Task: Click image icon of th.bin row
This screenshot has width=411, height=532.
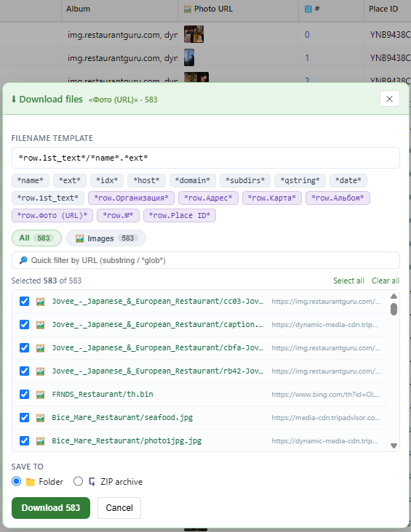Action: click(41, 394)
